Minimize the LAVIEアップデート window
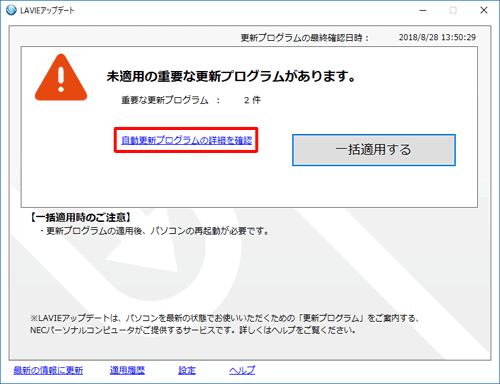 coord(423,10)
